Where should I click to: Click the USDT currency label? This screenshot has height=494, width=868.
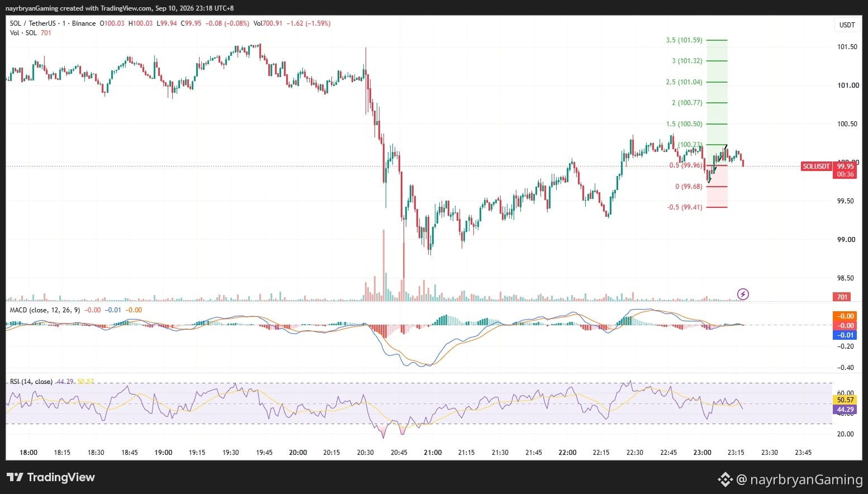coord(847,25)
